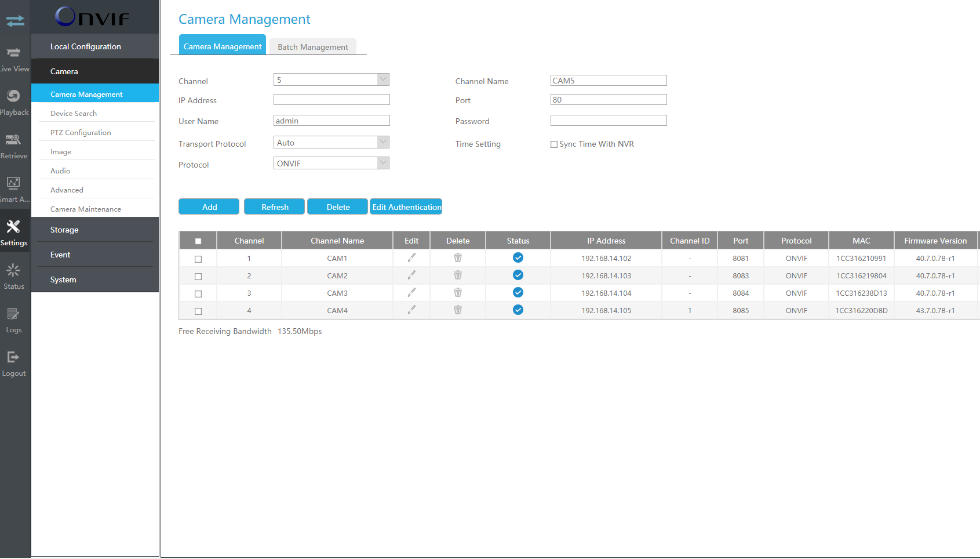Switch to the Batch Management tab
This screenshot has width=980, height=559.
(x=313, y=47)
